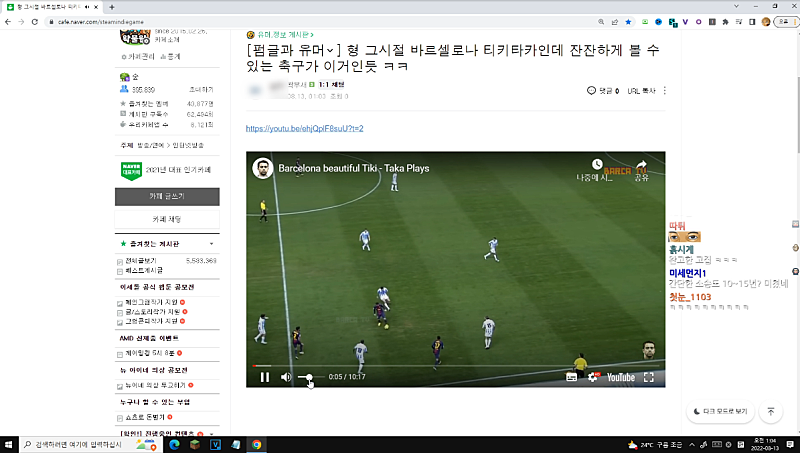Screen dimensions: 800x453
Task: Open Minecraft block icon on taskbar
Action: point(195,445)
